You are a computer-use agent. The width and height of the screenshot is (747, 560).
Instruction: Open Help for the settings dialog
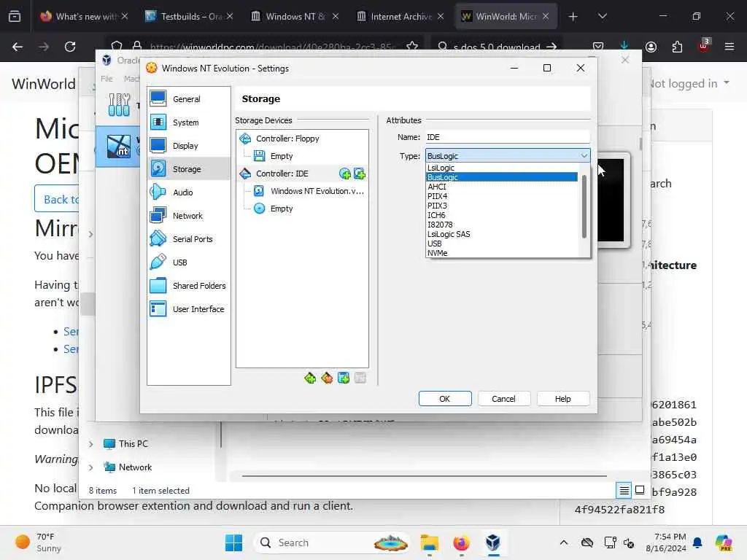point(562,399)
